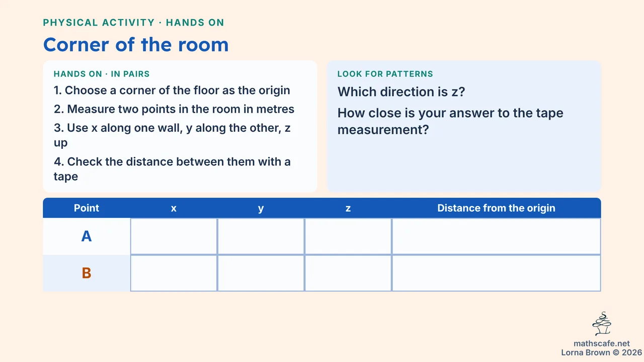Click the Point column header

[87, 208]
